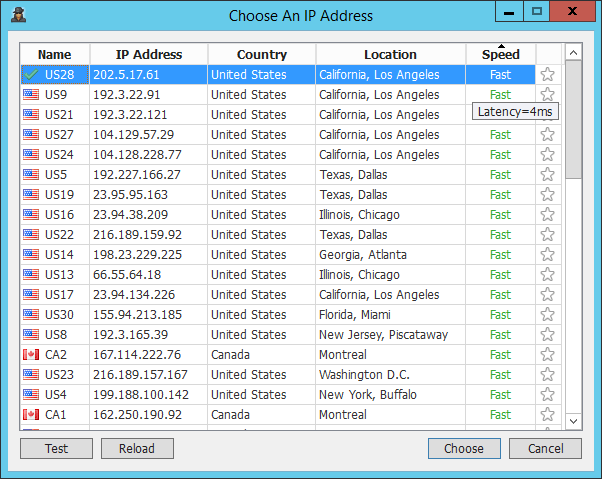The width and height of the screenshot is (602, 479).
Task: Mark CA2 as favorite with star
Action: coord(547,354)
